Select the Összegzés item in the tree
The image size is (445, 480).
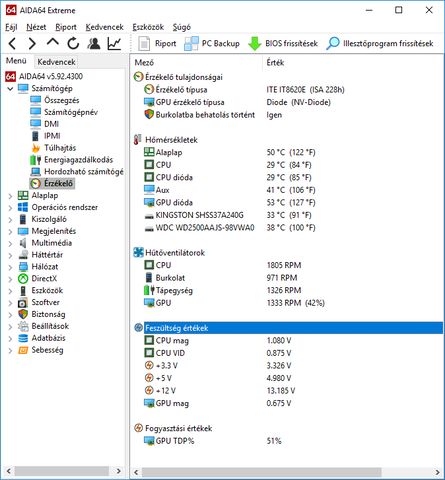pyautogui.click(x=55, y=100)
